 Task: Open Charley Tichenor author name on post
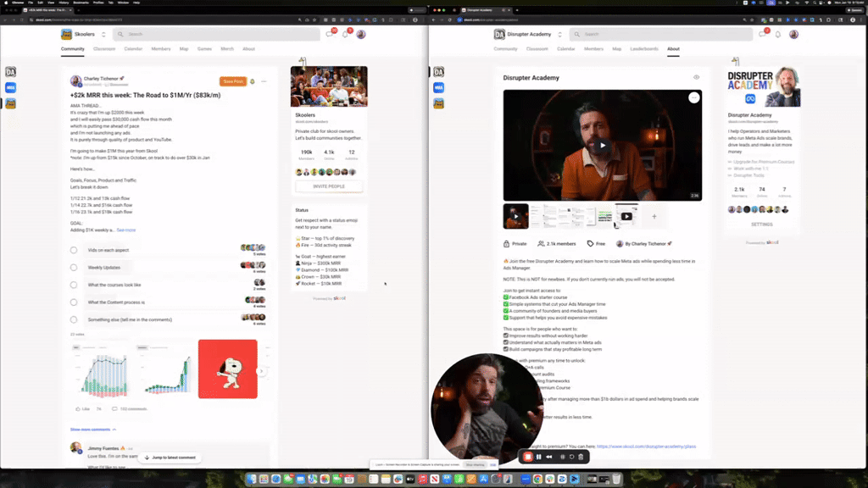coord(102,79)
